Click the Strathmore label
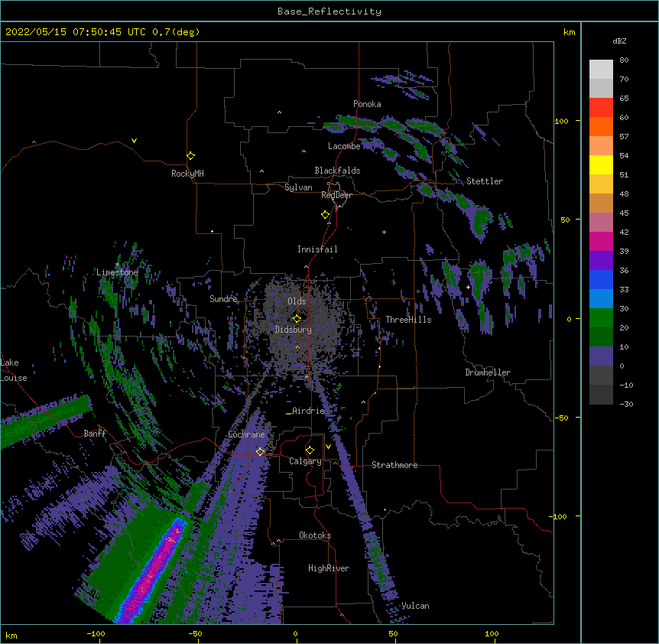 pos(394,465)
